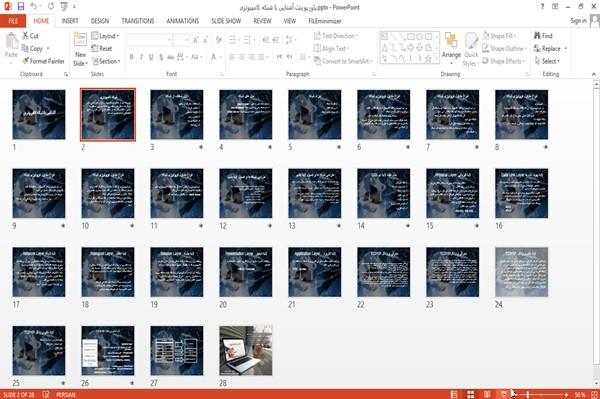This screenshot has width=600, height=399.
Task: Click Decrease Font Size icon
Action: pyautogui.click(x=205, y=40)
